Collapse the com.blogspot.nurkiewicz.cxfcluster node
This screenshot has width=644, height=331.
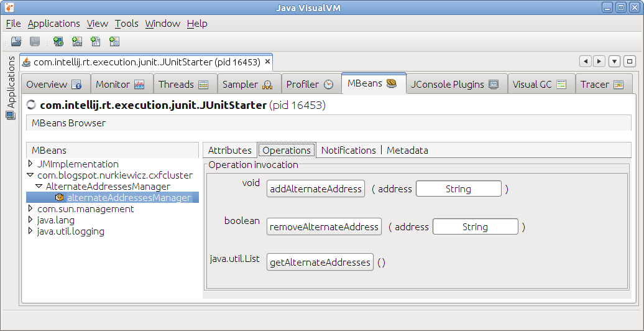point(30,175)
